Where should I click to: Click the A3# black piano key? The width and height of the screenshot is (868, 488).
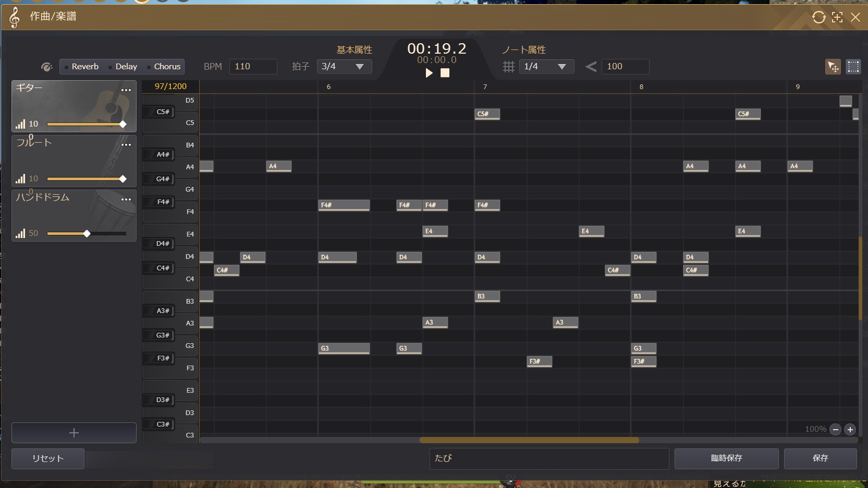click(x=158, y=311)
